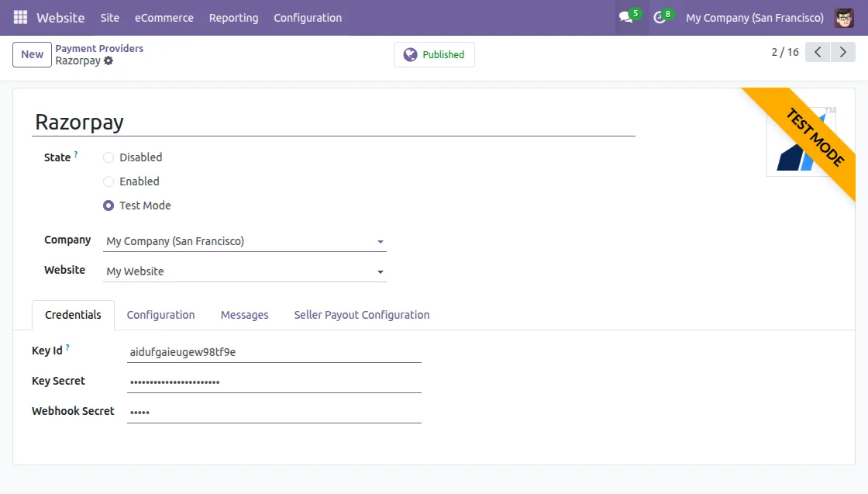Click the globe icon beside Published
The image size is (868, 494).
tap(409, 54)
